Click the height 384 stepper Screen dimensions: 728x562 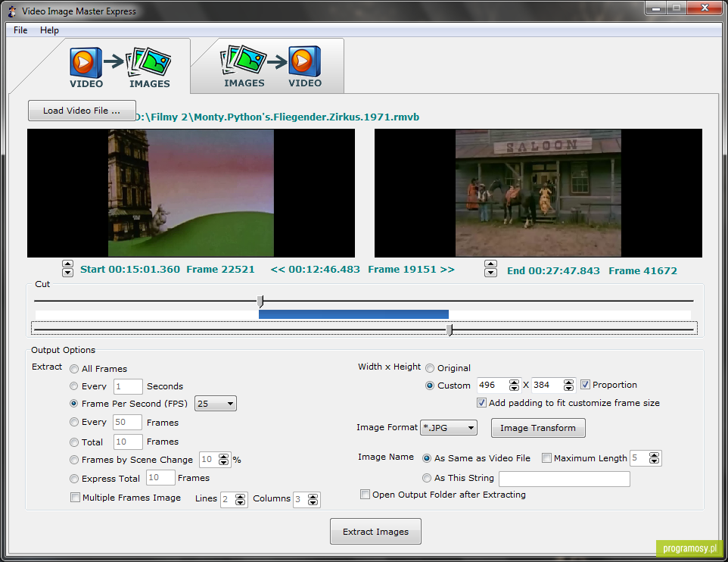569,386
